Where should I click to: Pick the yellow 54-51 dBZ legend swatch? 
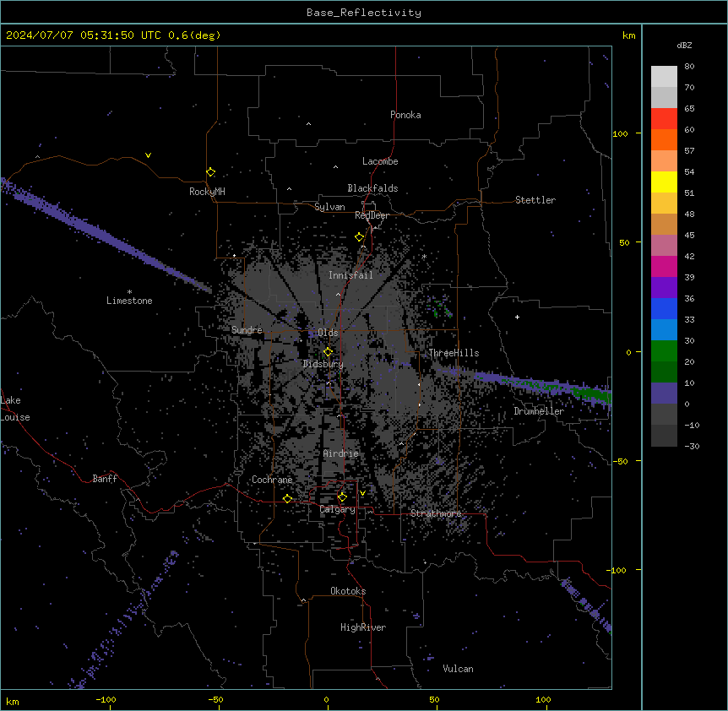point(664,182)
